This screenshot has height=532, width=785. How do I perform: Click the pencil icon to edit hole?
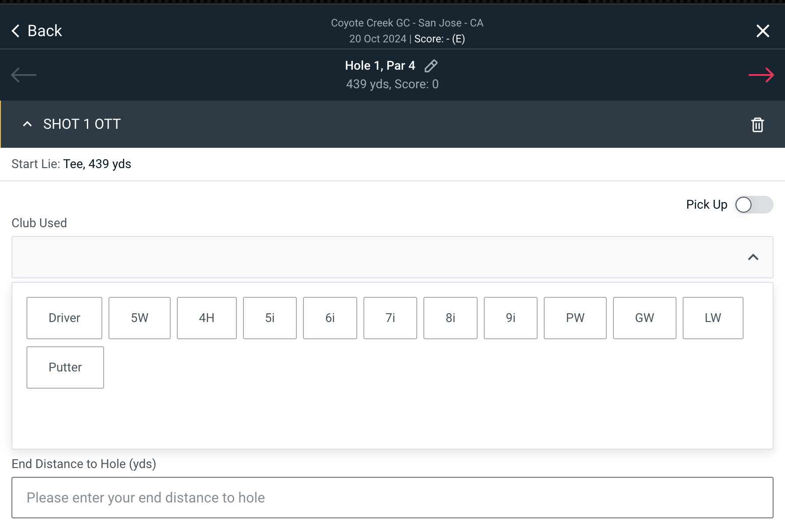(x=430, y=66)
